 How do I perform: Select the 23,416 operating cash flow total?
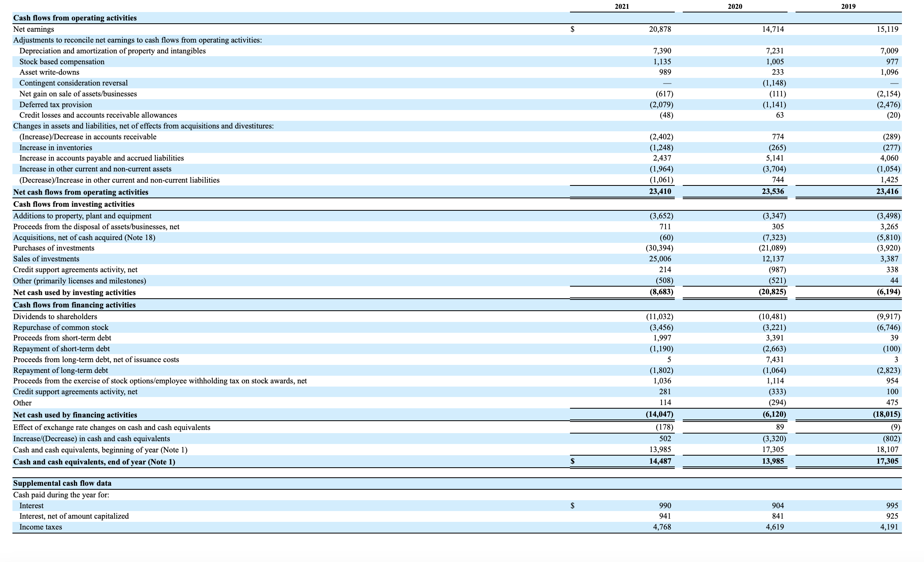coord(887,191)
